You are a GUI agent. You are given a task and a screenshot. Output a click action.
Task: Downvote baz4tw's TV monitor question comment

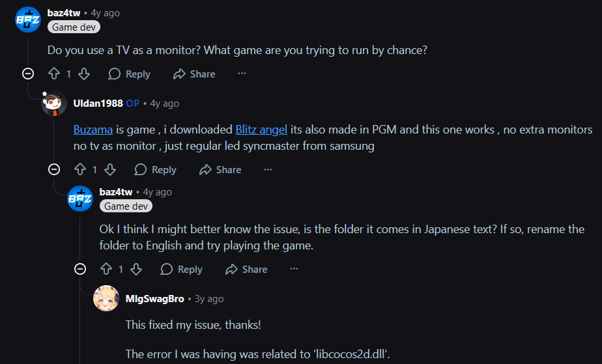[x=84, y=74]
